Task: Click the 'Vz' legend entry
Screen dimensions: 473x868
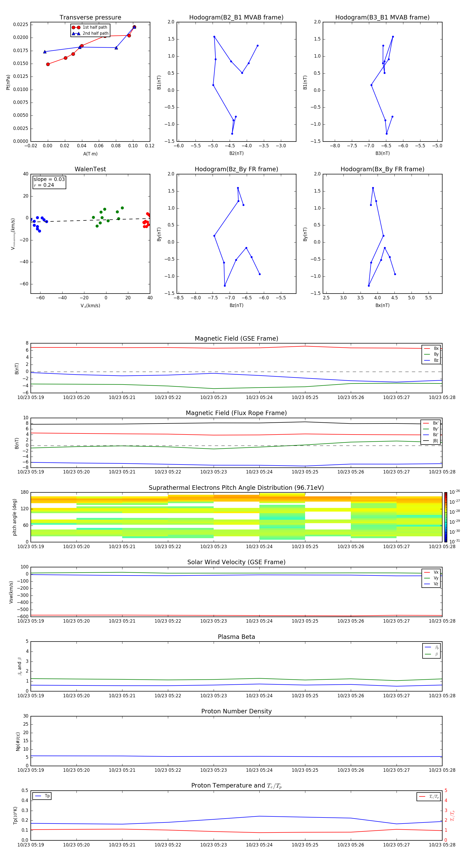Action: [431, 584]
